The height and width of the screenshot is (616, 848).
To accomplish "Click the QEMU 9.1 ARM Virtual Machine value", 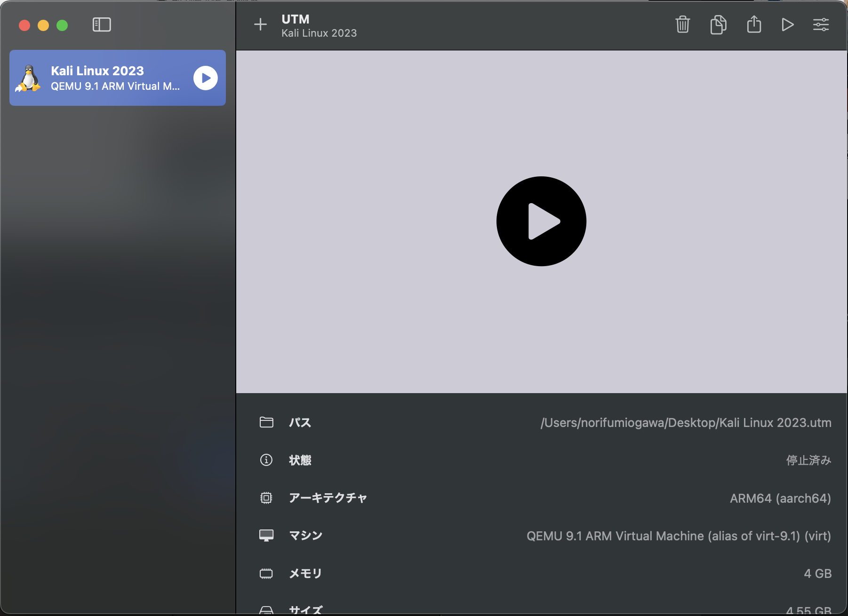I will [x=679, y=536].
